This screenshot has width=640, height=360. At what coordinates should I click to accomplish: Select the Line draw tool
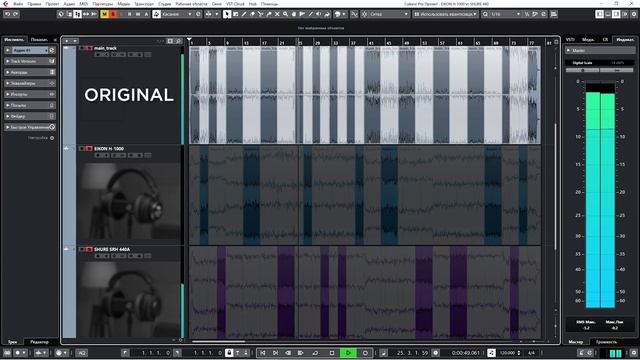tap(311, 14)
